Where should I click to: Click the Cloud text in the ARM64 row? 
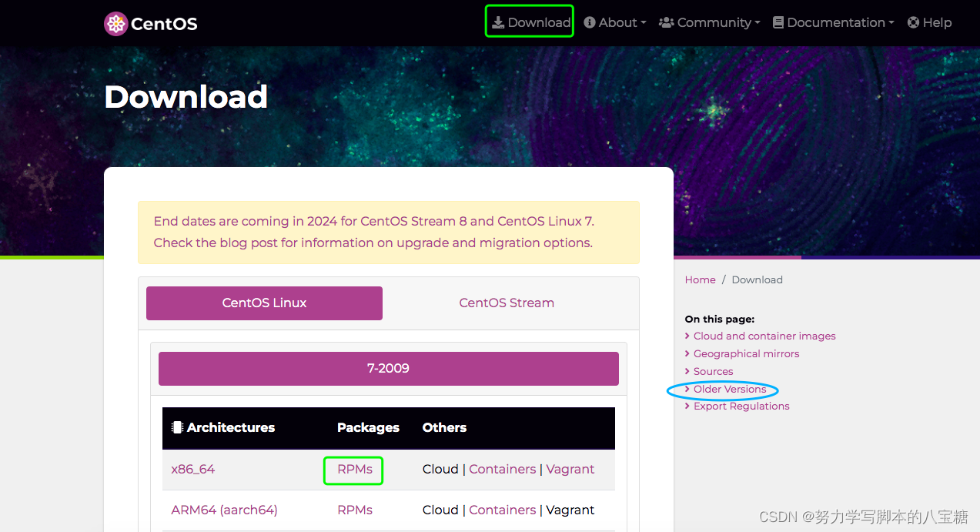(440, 510)
